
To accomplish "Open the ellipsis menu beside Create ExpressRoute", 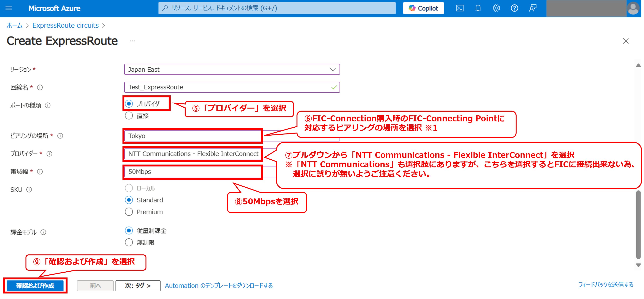I will point(133,41).
